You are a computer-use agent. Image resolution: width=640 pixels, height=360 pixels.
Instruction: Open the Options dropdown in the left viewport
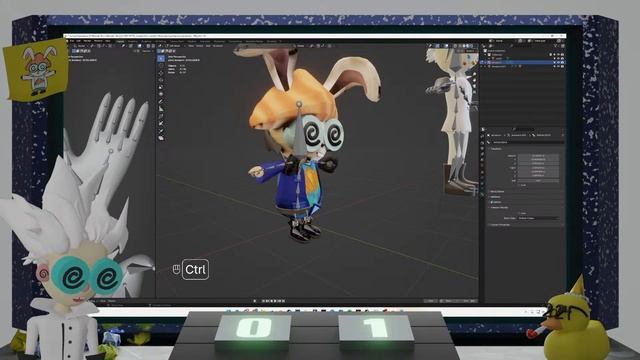coord(147,51)
